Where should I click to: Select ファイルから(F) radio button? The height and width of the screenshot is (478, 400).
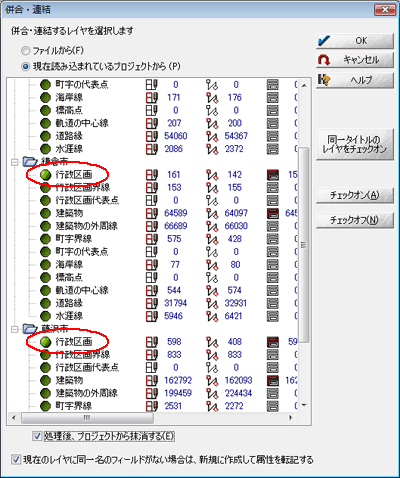click(26, 51)
